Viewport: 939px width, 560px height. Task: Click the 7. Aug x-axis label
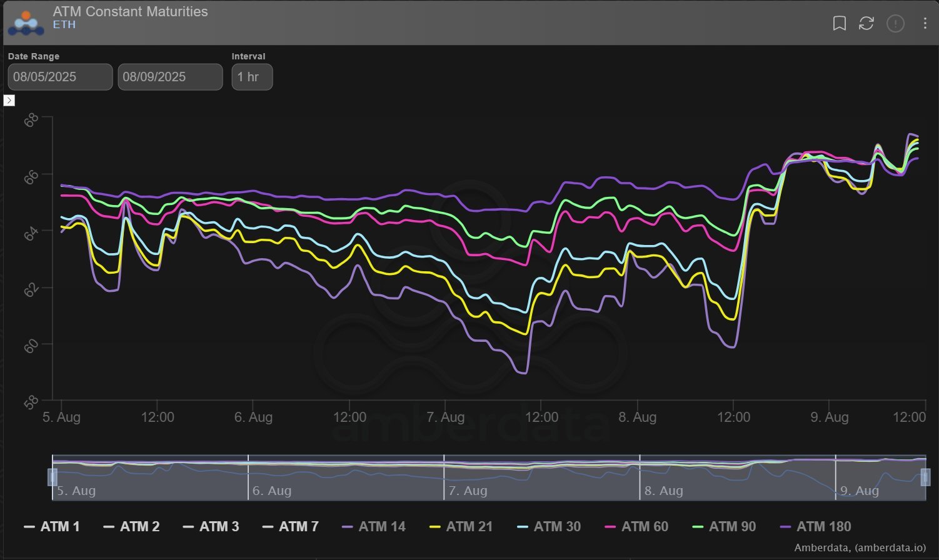pos(446,417)
